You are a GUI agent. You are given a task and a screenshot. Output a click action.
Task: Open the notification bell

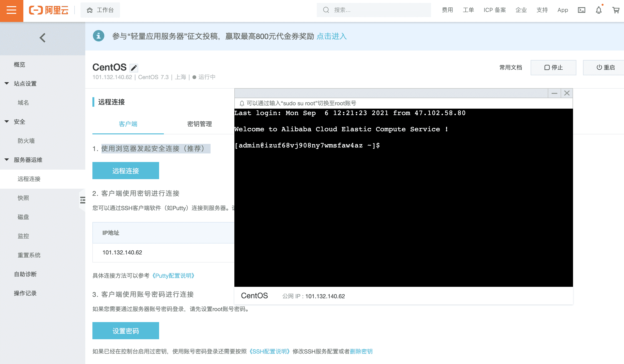pos(599,10)
